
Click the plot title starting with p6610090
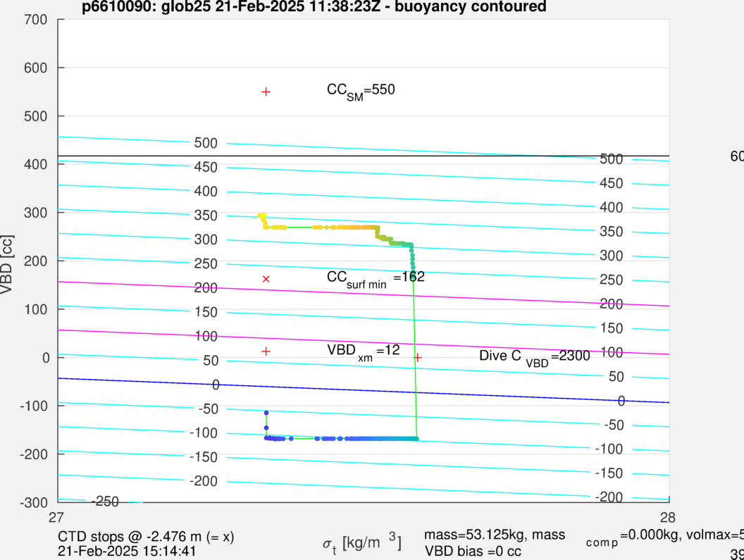314,6
